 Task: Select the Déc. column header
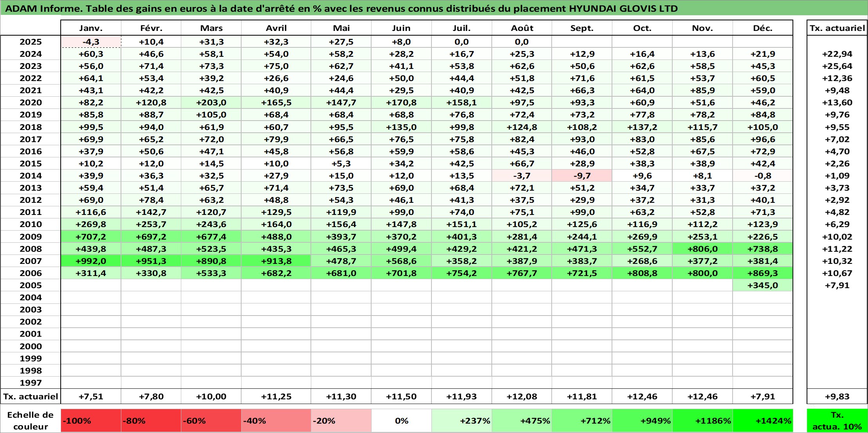coord(763,28)
